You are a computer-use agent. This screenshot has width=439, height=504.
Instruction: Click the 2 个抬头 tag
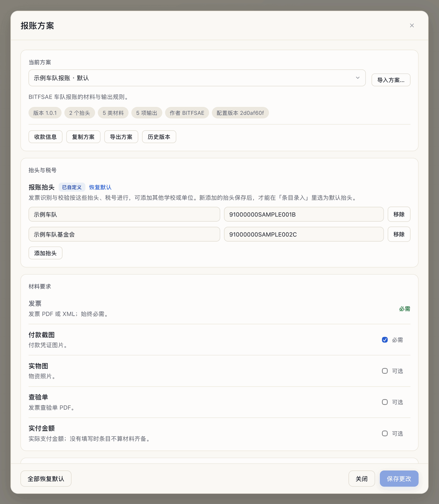(80, 113)
